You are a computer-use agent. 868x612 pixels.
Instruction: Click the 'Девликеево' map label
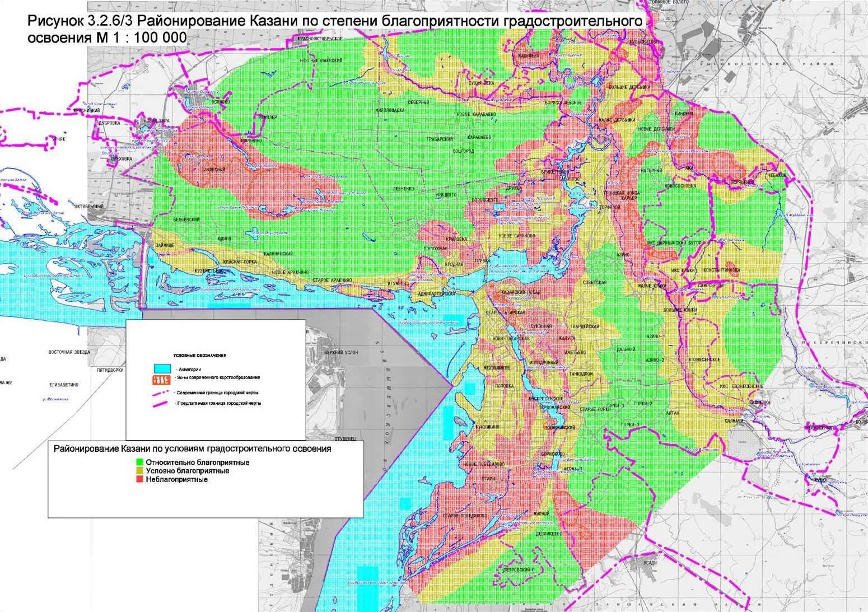[x=548, y=535]
